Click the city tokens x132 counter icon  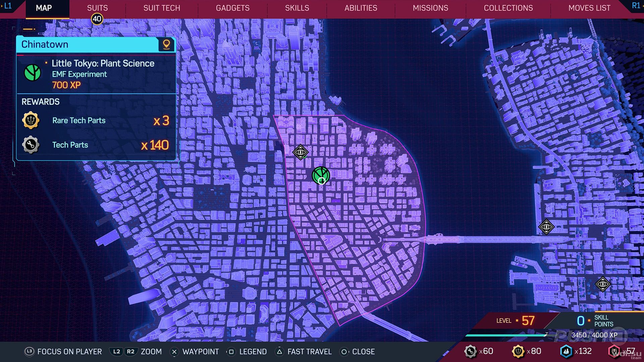coord(566,351)
